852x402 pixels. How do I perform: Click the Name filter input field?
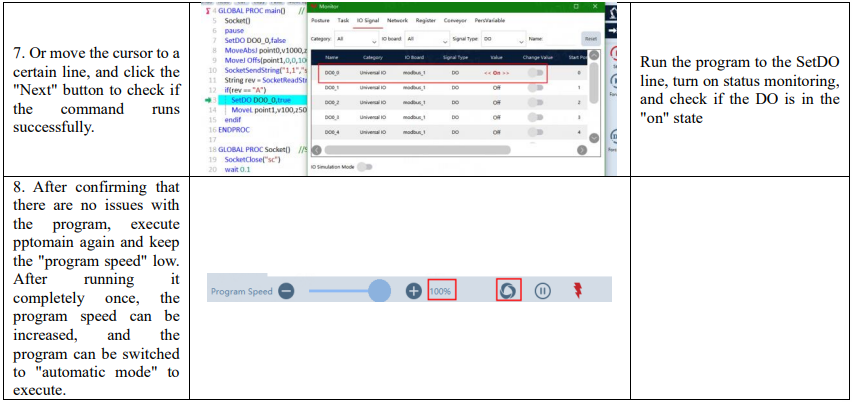click(x=562, y=39)
